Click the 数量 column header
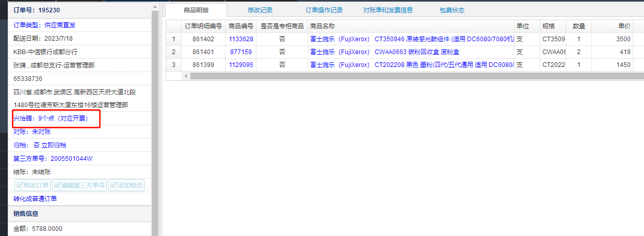The height and width of the screenshot is (236, 644). (x=579, y=26)
